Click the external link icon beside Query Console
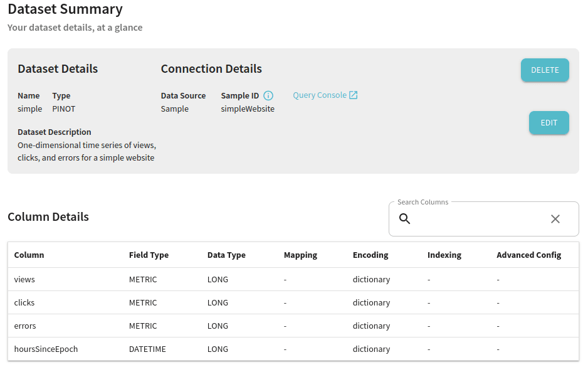The image size is (588, 372). tap(354, 95)
